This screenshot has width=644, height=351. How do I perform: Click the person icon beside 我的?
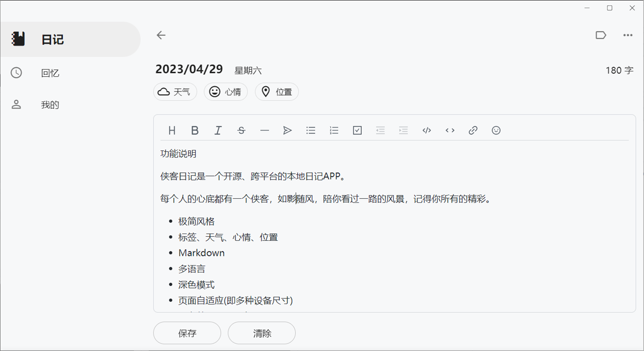point(16,105)
